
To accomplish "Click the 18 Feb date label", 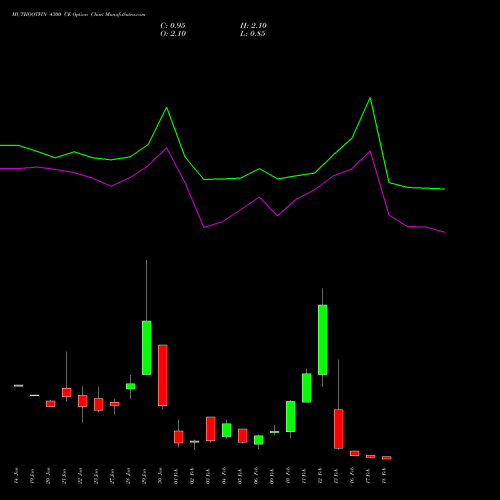I will point(384,476).
